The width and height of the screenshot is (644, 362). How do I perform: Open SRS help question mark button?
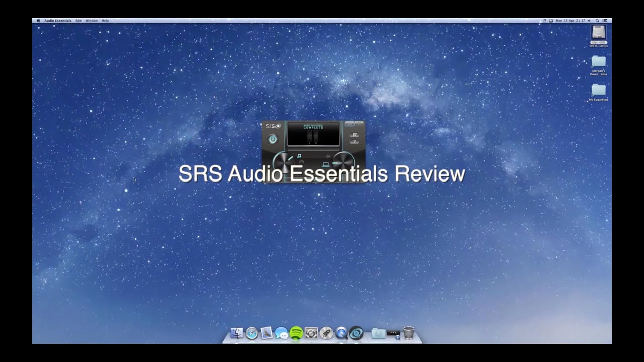click(354, 141)
